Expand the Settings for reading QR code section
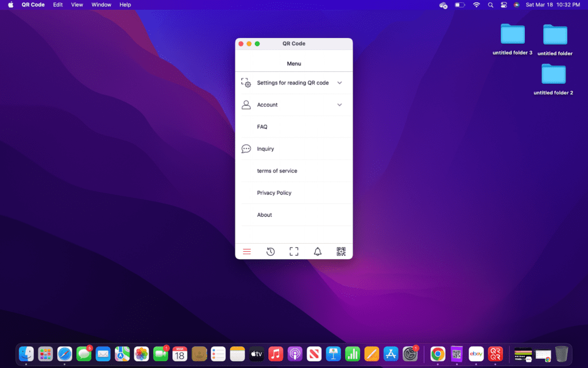Image resolution: width=588 pixels, height=368 pixels. tap(339, 82)
